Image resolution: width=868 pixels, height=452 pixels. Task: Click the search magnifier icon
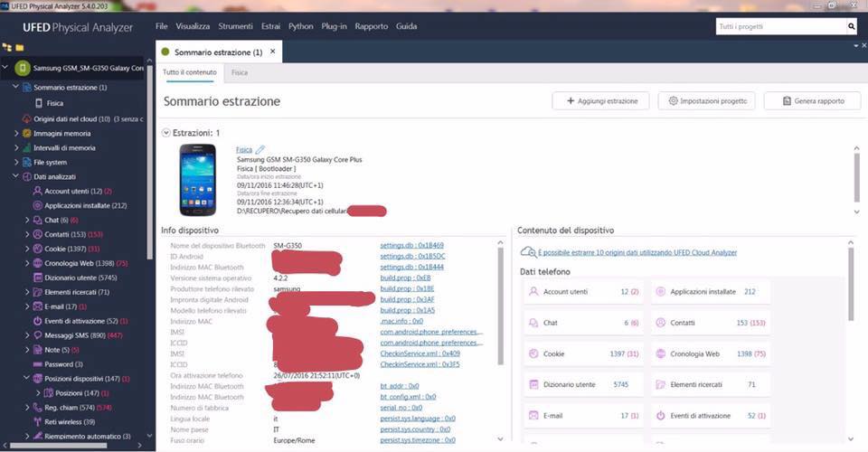coord(851,26)
